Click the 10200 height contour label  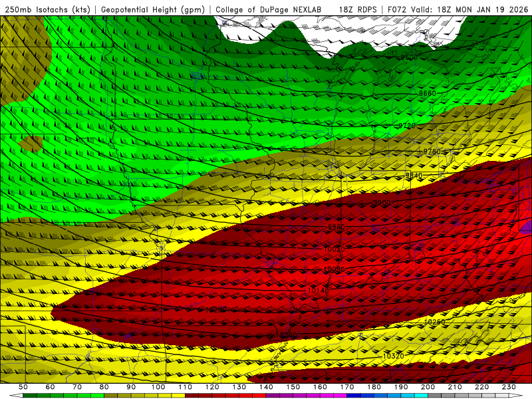(x=215, y=310)
